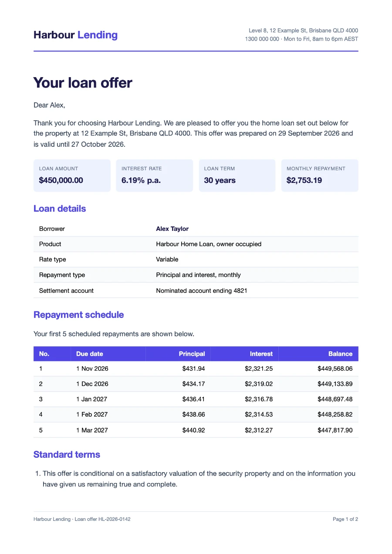Click the interest amount $2,314.53
The width and height of the screenshot is (392, 554).
259,414
